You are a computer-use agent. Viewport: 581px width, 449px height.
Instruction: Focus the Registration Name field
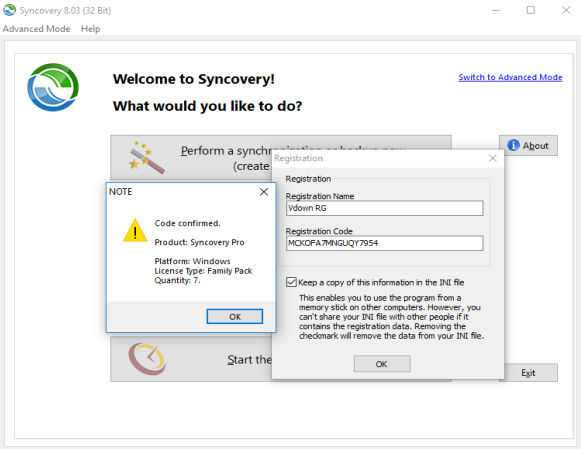click(384, 208)
